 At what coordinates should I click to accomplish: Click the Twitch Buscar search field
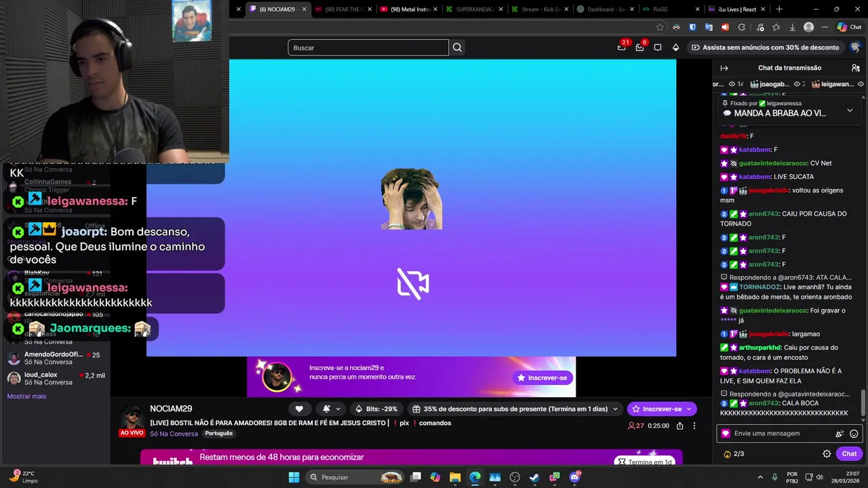coord(368,47)
